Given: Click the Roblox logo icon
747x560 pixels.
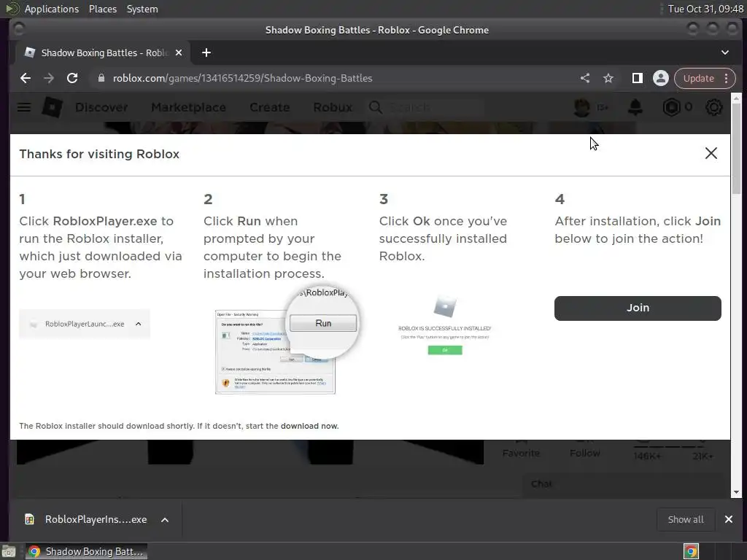Looking at the screenshot, I should [52, 107].
